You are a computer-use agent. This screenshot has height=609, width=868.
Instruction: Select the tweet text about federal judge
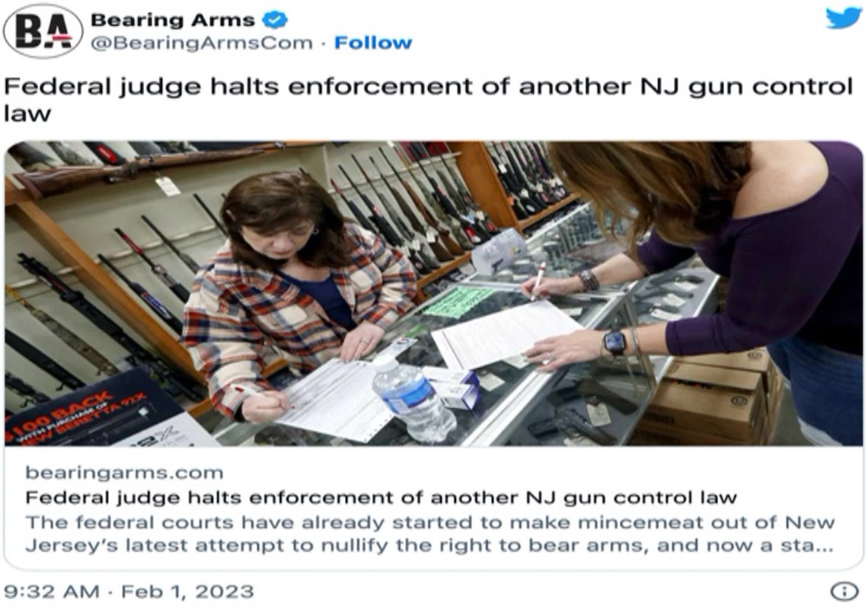[429, 100]
